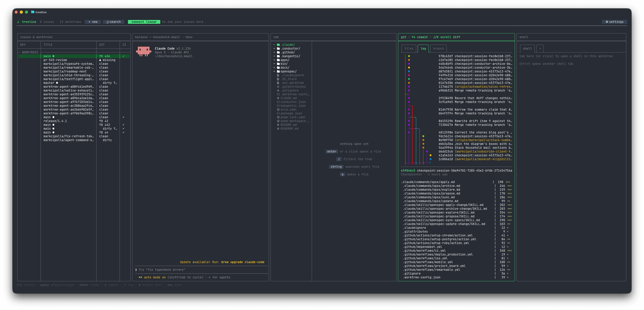Click the file icon of .DS_Store
Image resolution: width=644 pixels, height=310 pixels.
tap(278, 79)
